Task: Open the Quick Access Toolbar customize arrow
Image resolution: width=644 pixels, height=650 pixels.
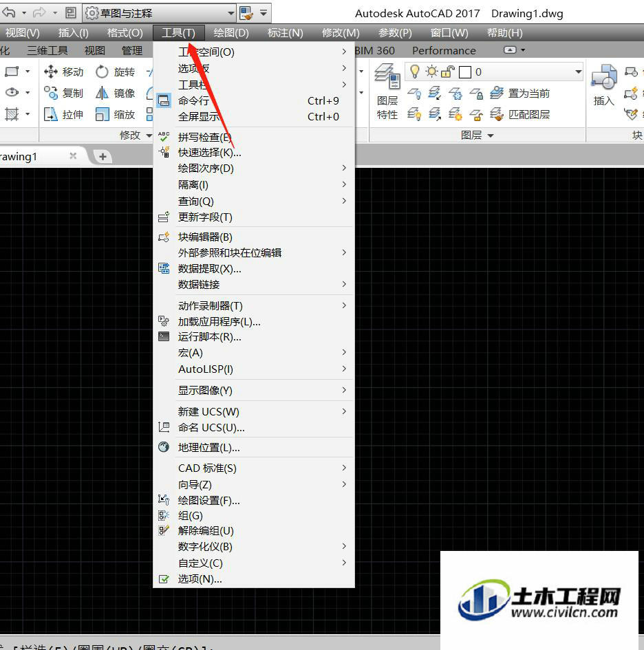Action: (264, 13)
